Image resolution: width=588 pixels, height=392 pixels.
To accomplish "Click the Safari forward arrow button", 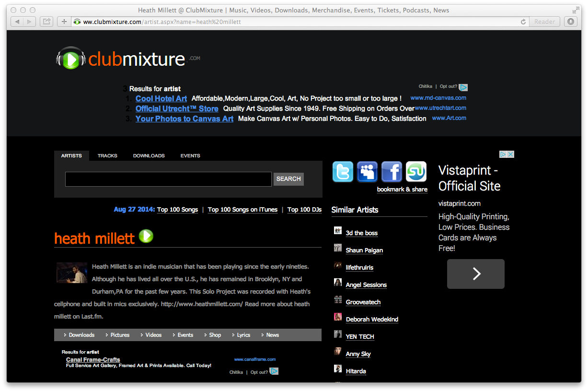I will [29, 22].
